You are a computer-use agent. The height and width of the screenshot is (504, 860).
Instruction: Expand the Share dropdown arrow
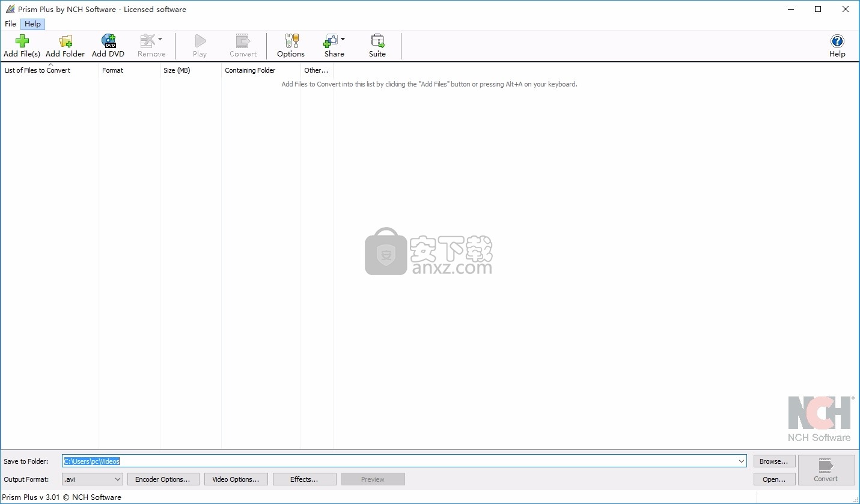343,40
